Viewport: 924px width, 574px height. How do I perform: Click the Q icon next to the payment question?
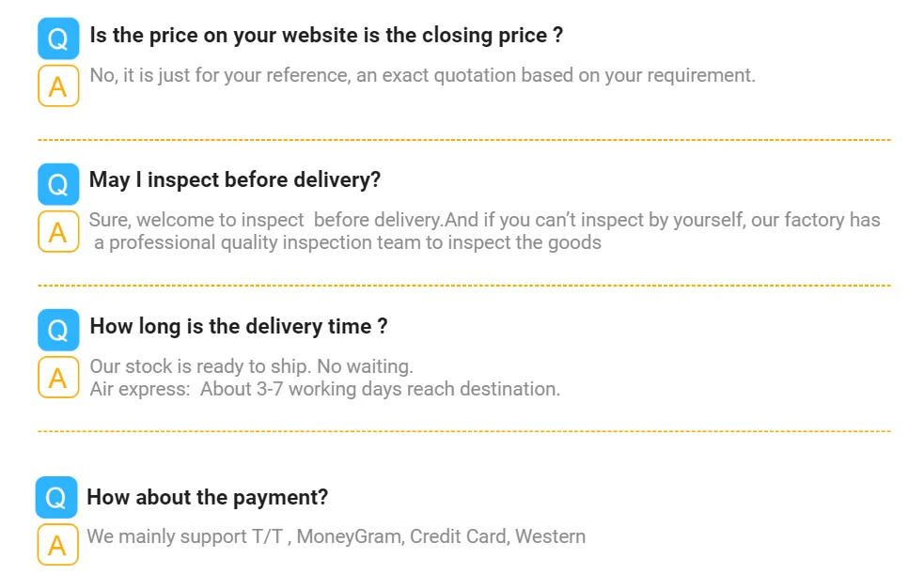(56, 497)
